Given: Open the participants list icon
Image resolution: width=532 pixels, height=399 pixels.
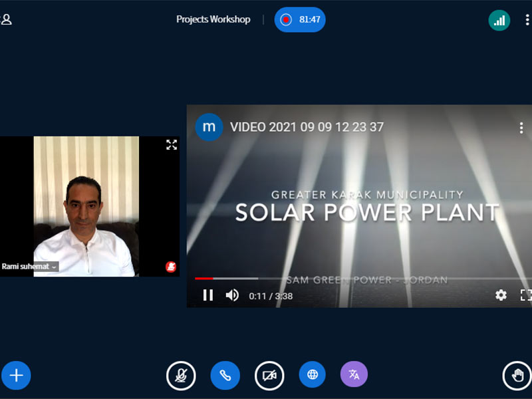Looking at the screenshot, I should (6, 19).
